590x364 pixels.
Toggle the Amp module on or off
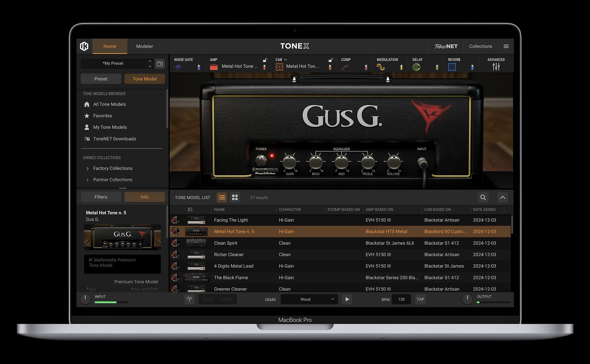point(265,67)
